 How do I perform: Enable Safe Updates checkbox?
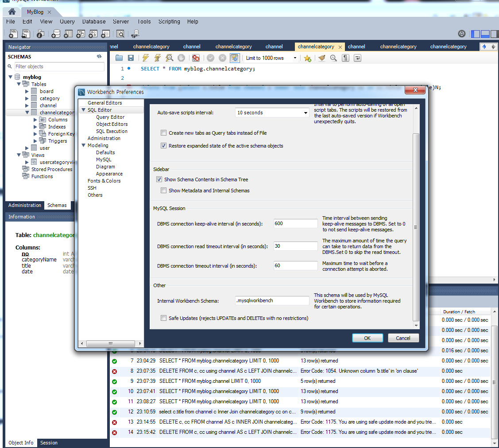click(x=163, y=318)
